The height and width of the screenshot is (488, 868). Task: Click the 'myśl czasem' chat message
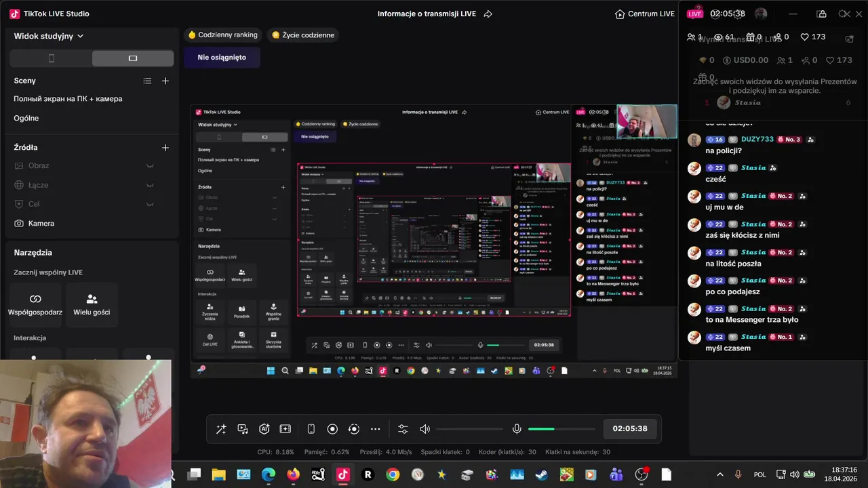pyautogui.click(x=728, y=348)
